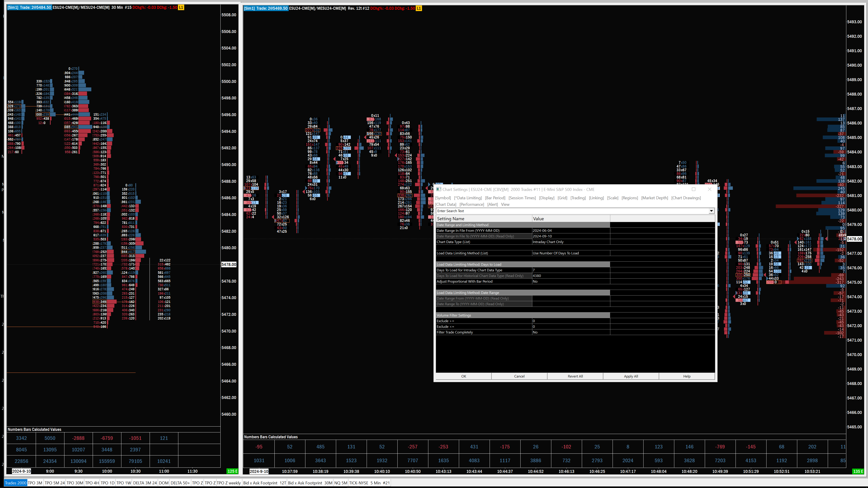Viewport: 868px width, 488px height.
Task: Click the yellow L1 badge on Rev. 12t chart
Action: [419, 8]
